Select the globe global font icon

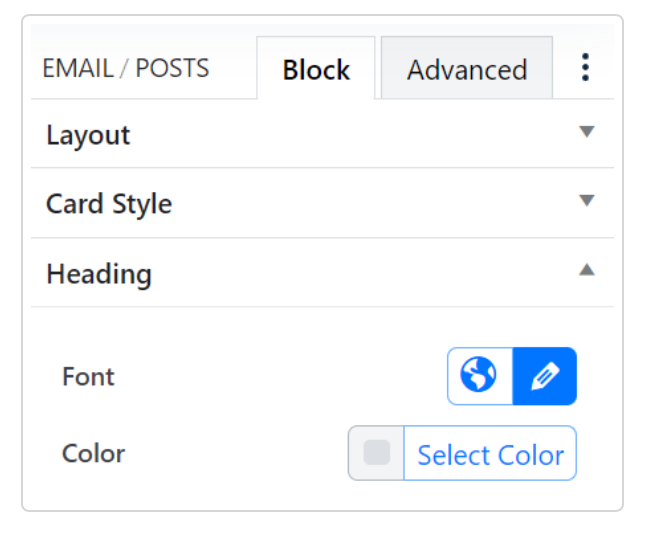(480, 376)
